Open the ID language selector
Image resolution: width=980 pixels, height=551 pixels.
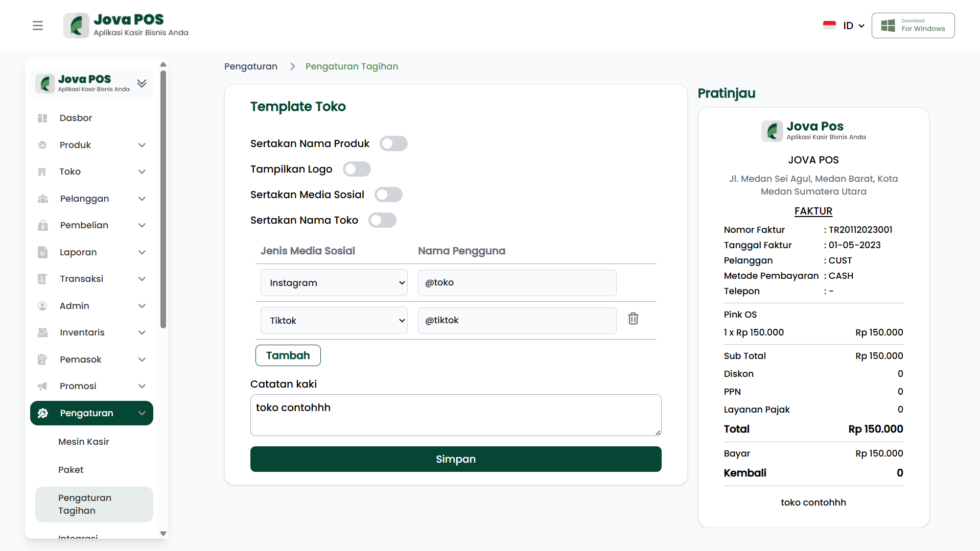click(844, 26)
